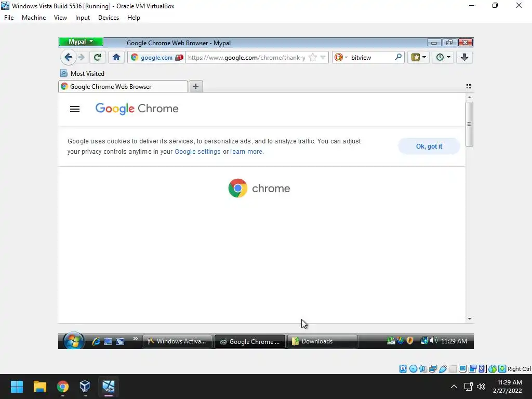This screenshot has height=399, width=532.
Task: Click VirtualBox hard disk status icon
Action: [x=403, y=369]
